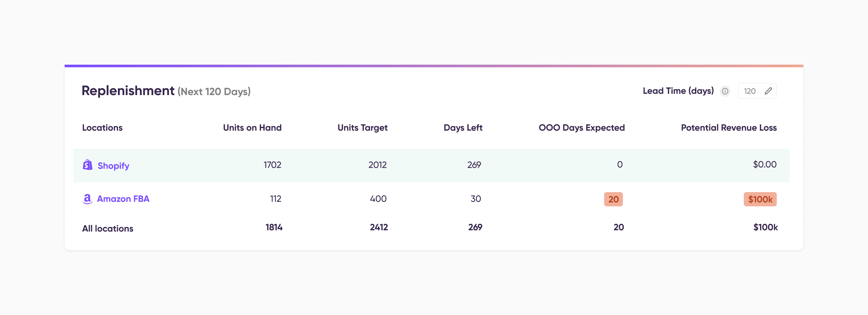The width and height of the screenshot is (868, 315).
Task: Click the OOO Days Expected column header
Action: [x=581, y=128]
